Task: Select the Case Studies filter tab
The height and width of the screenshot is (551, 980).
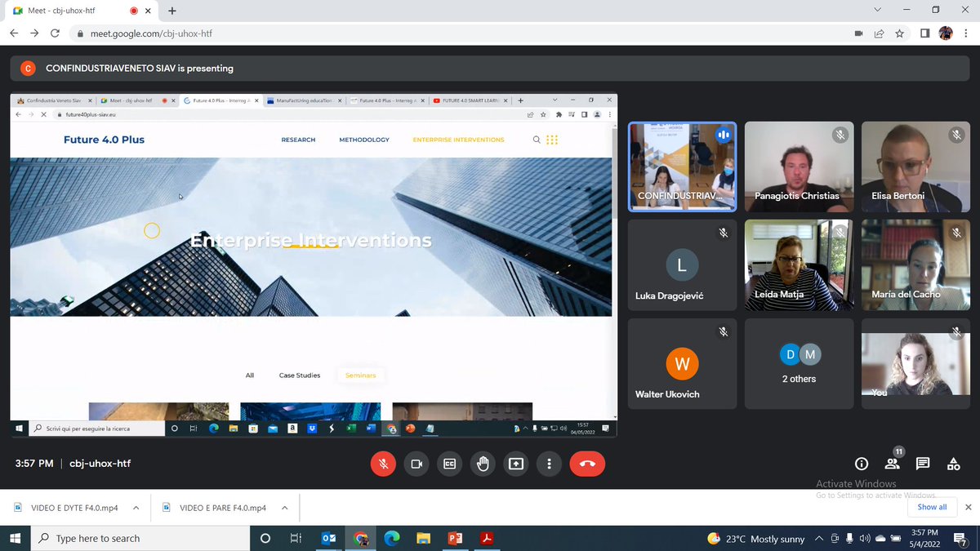Action: click(x=300, y=375)
